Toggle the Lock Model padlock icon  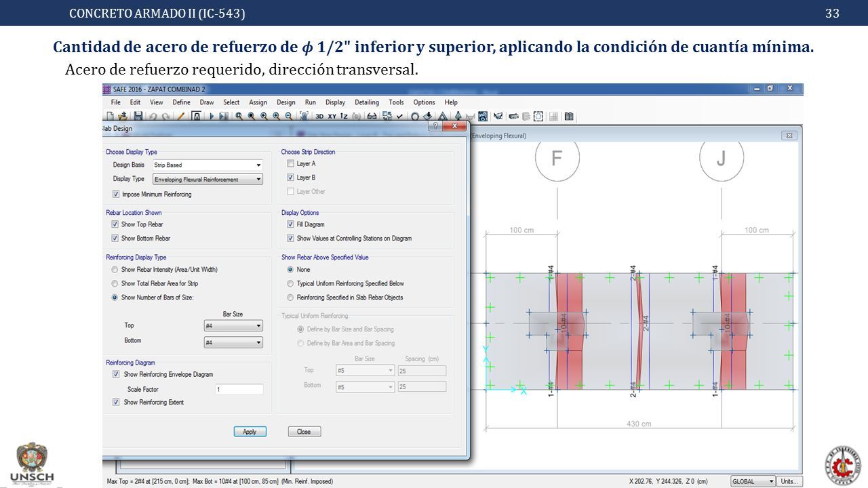pos(196,116)
